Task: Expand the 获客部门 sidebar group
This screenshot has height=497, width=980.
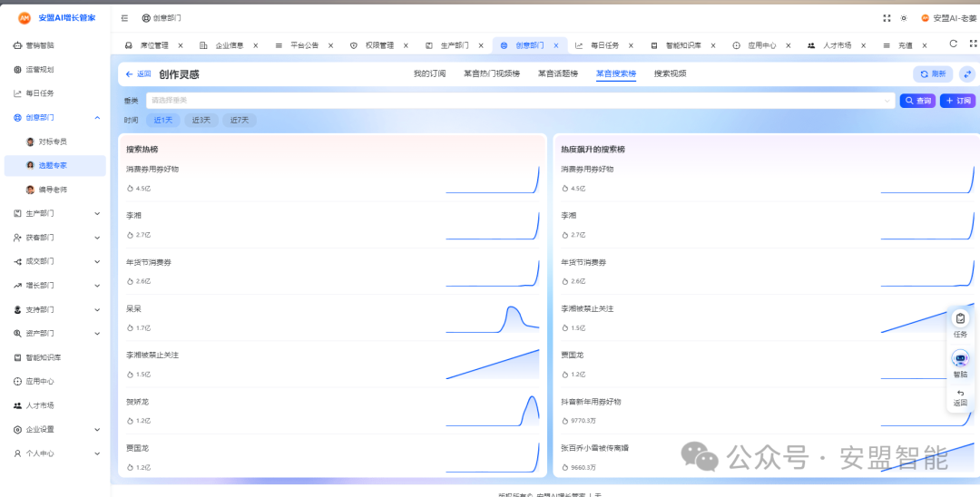Action: coord(97,238)
